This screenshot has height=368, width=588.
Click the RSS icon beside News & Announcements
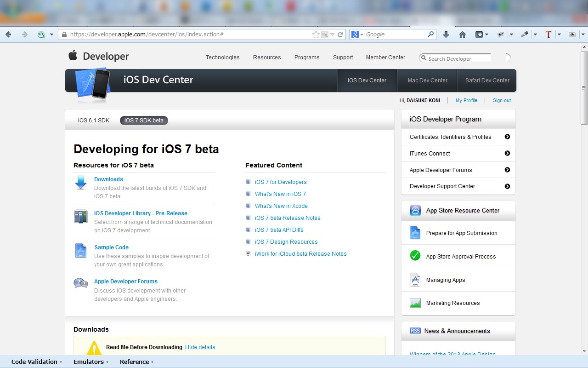(x=415, y=331)
